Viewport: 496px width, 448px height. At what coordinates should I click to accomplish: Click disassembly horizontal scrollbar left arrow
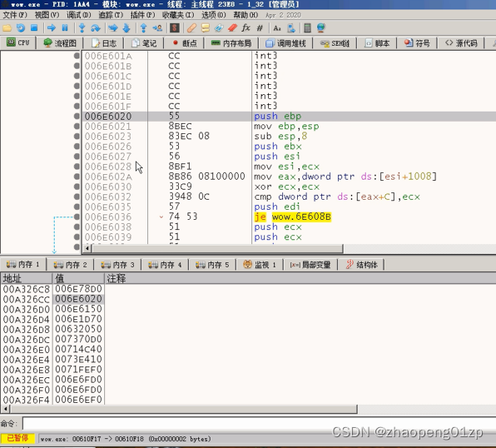point(87,248)
